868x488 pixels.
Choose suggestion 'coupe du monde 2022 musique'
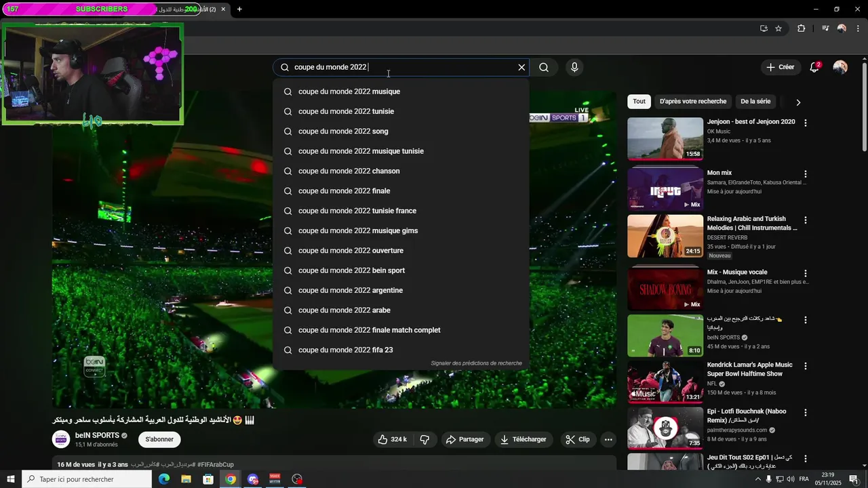tap(401, 91)
